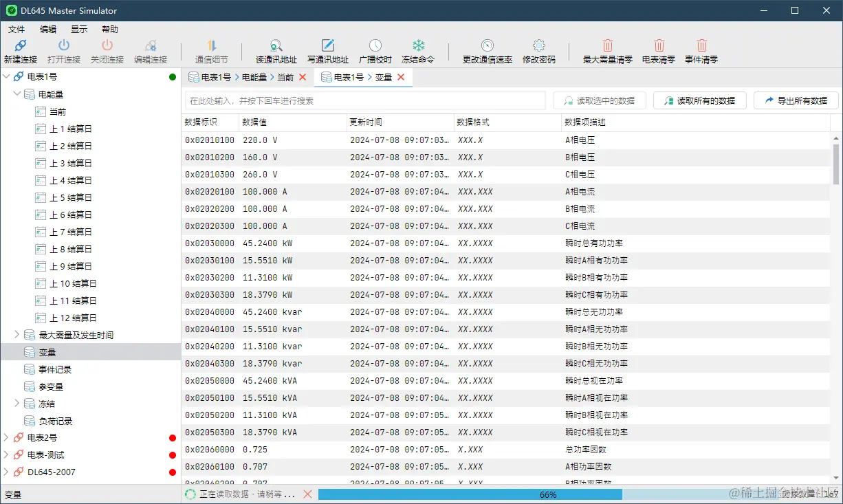Expand the DL645-2007 tree node
The width and height of the screenshot is (843, 504).
click(x=7, y=472)
